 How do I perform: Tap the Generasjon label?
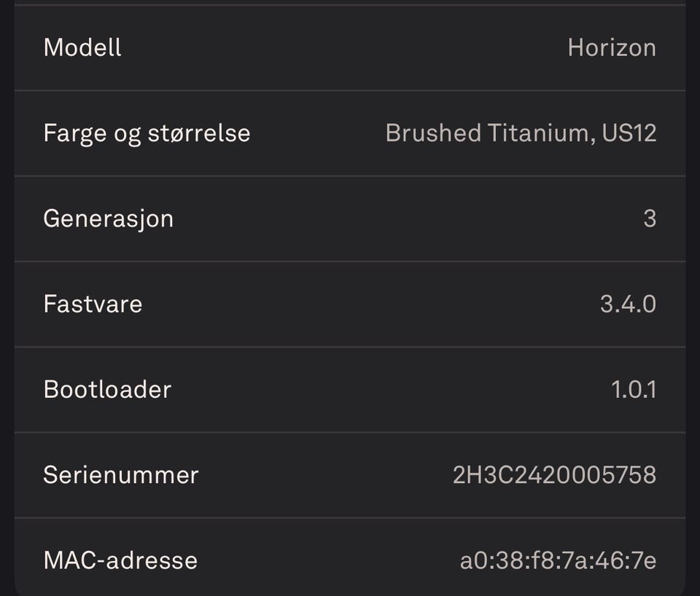coord(108,219)
